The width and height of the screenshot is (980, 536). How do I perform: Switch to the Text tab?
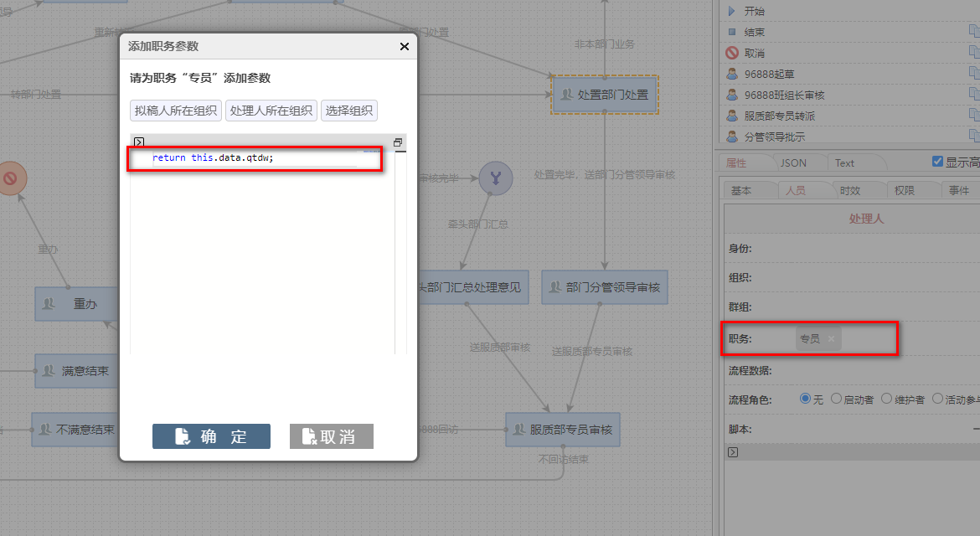click(x=844, y=162)
